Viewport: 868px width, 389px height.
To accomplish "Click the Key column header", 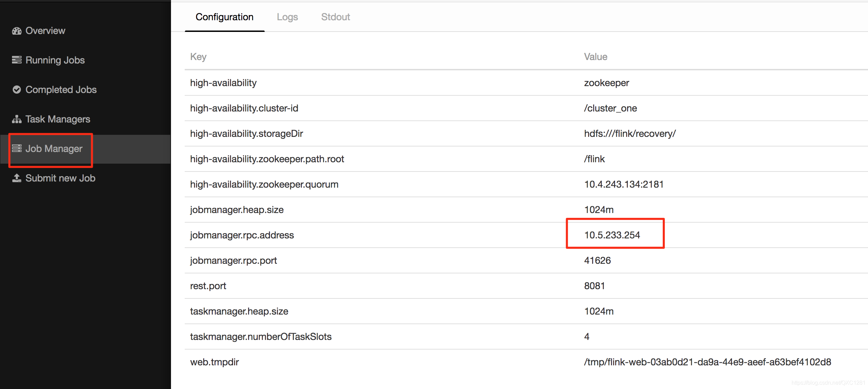I will [198, 57].
